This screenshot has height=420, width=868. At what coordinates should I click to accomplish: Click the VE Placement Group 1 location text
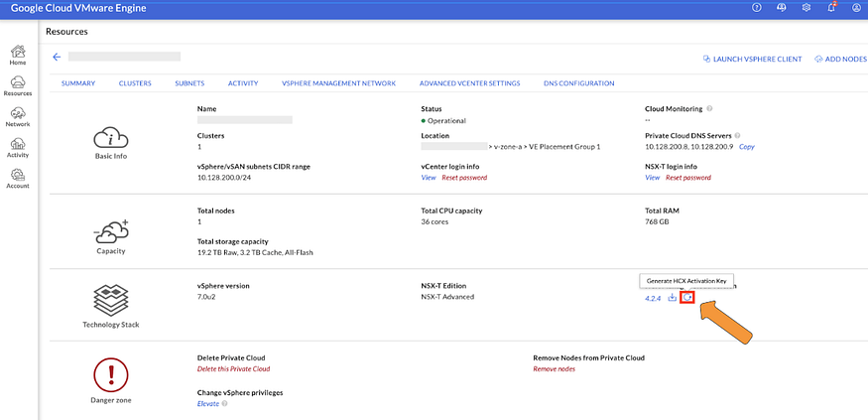tap(562, 147)
